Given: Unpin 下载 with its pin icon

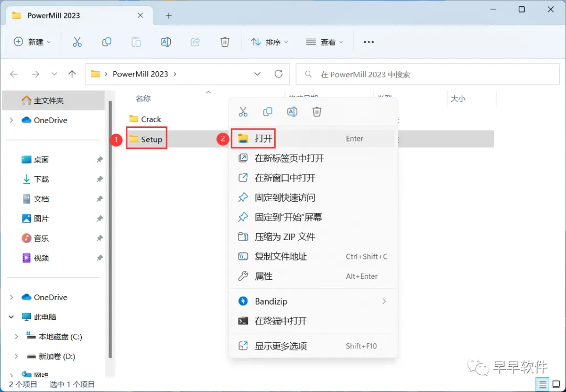Looking at the screenshot, I should pyautogui.click(x=99, y=179).
